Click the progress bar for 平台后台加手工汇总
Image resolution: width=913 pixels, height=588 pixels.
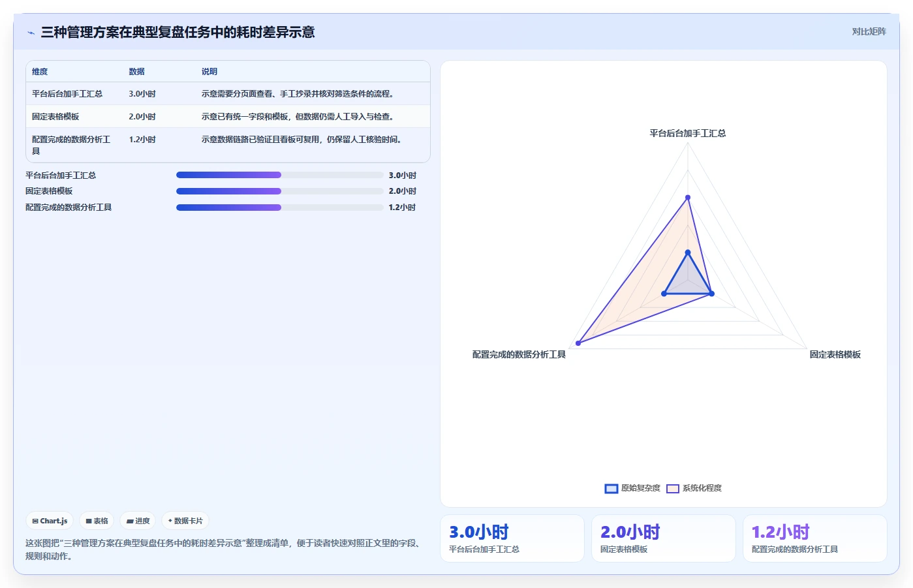pyautogui.click(x=280, y=175)
